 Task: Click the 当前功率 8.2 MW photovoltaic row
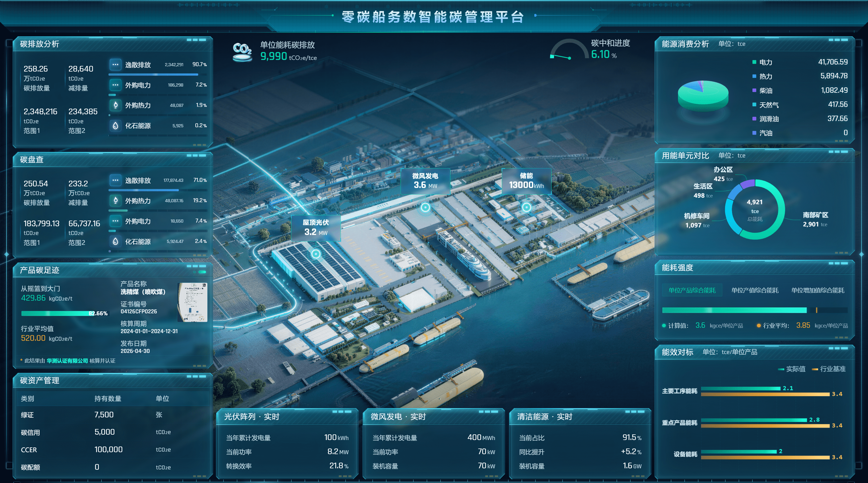coord(287,452)
